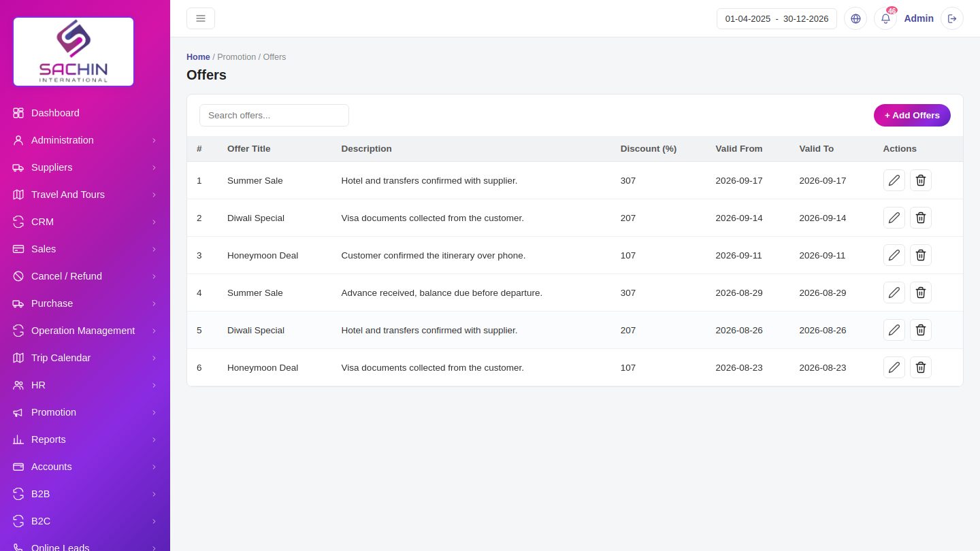This screenshot has width=980, height=551.
Task: Click the + Add Offers button
Action: coord(912,115)
